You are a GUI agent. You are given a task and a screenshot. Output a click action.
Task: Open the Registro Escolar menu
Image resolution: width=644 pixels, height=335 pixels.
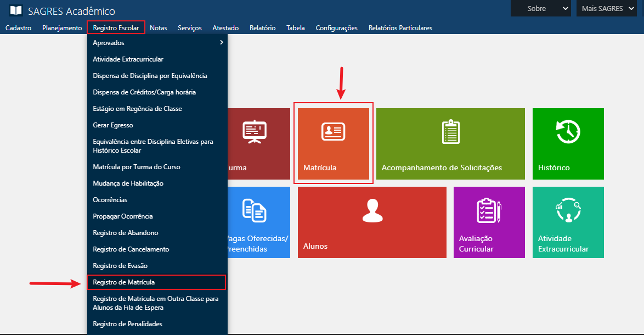[116, 27]
